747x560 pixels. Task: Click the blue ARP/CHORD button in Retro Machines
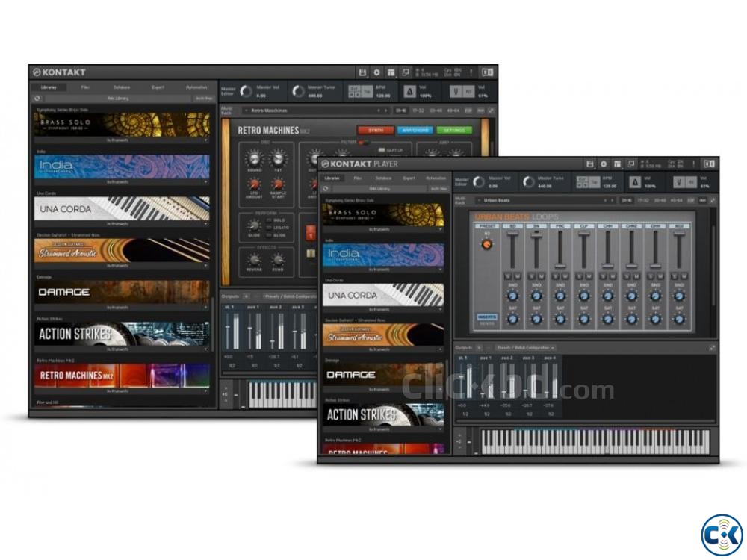tap(415, 131)
